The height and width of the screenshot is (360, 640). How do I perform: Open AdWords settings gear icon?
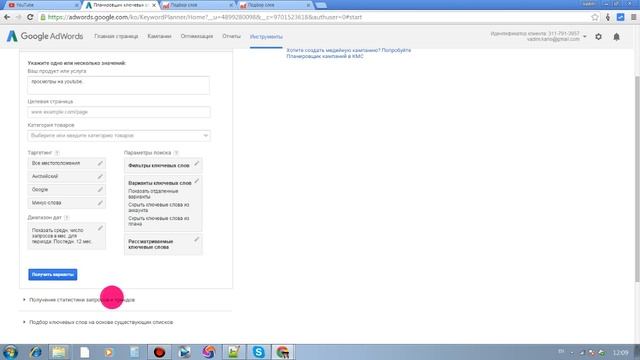(598, 37)
